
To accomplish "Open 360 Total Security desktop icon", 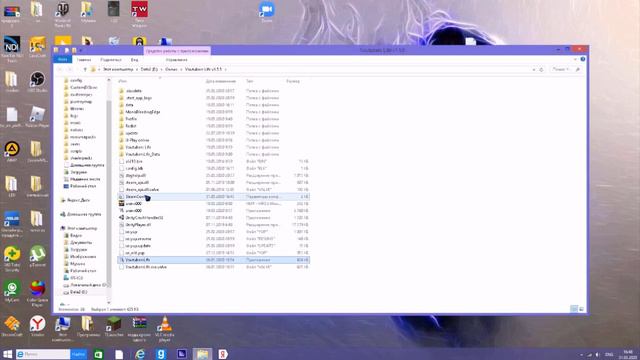I will point(12,258).
